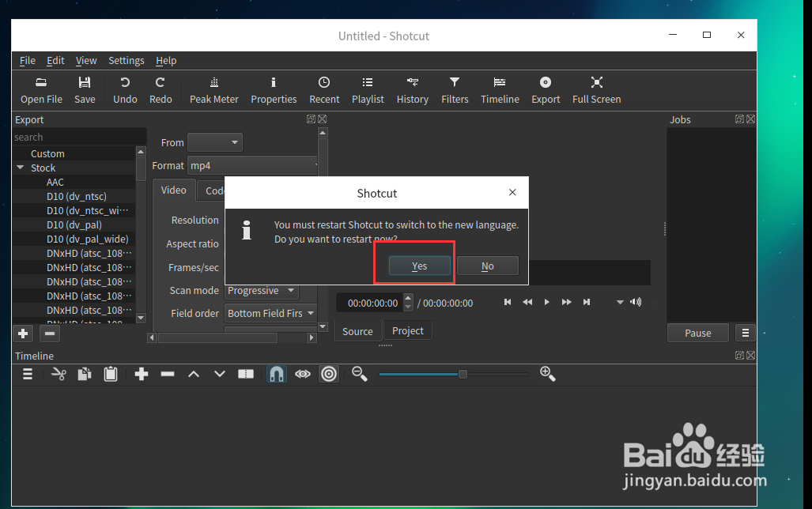Click Yes to restart Shotcut
The height and width of the screenshot is (509, 812).
pyautogui.click(x=420, y=266)
